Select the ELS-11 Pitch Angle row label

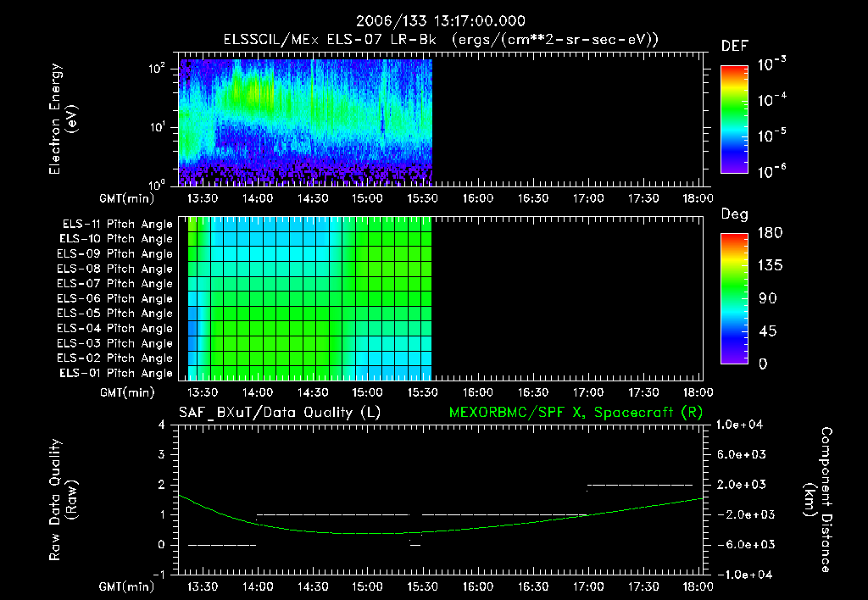click(117, 225)
